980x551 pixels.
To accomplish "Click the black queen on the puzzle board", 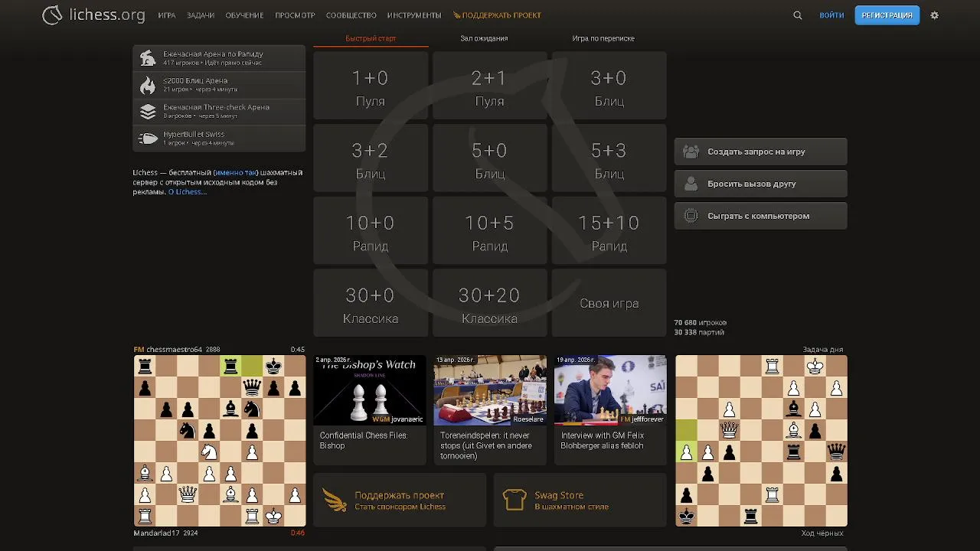I will click(x=837, y=452).
